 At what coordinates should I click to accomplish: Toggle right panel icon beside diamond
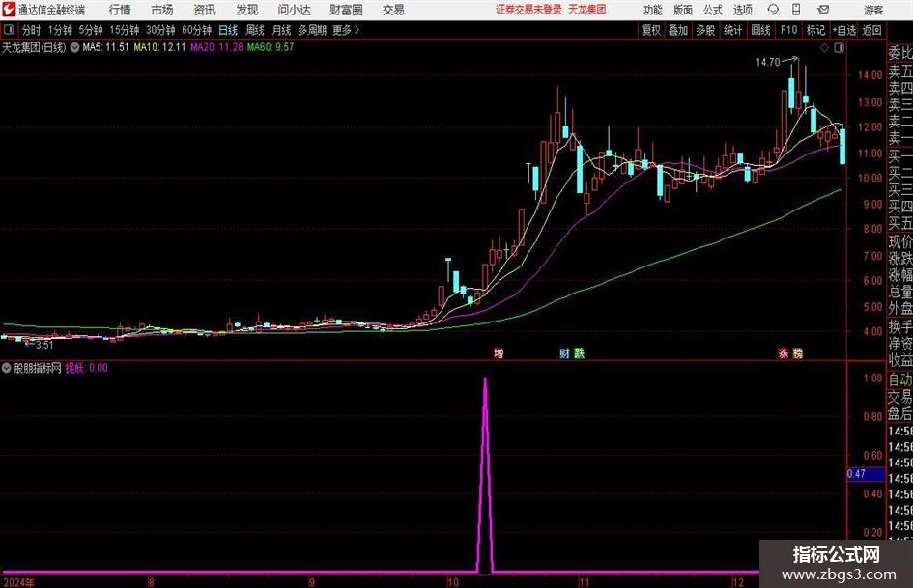[x=839, y=48]
